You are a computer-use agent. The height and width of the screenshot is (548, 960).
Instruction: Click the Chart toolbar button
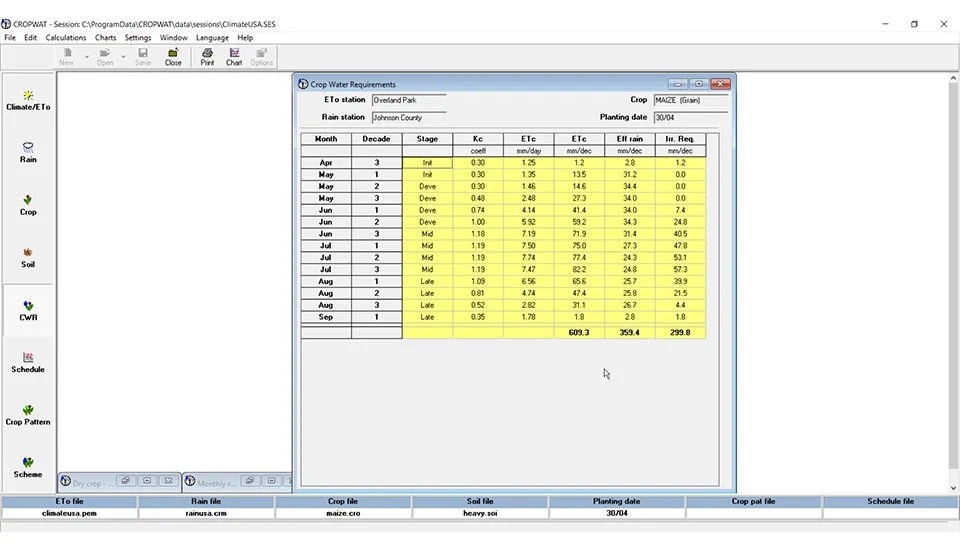[x=234, y=57]
